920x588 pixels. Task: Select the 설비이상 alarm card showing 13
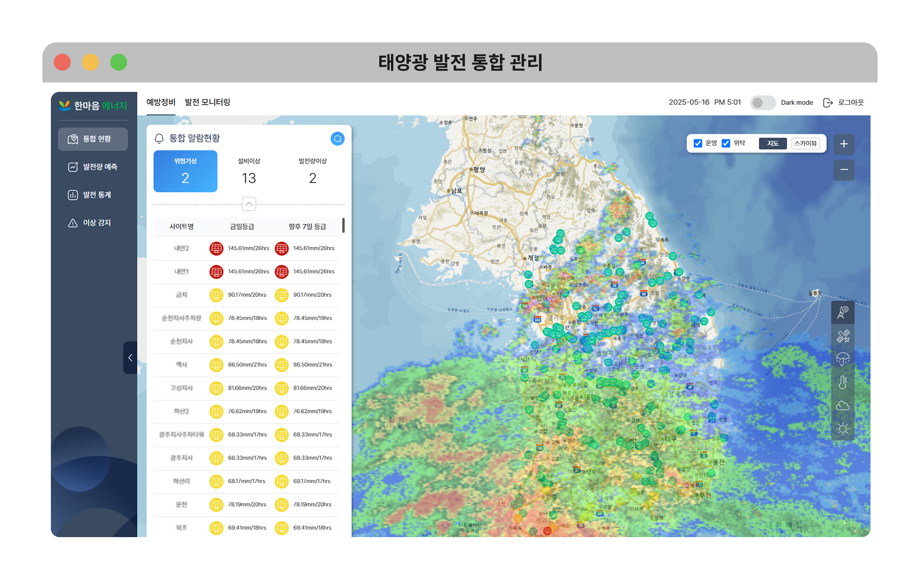click(249, 171)
